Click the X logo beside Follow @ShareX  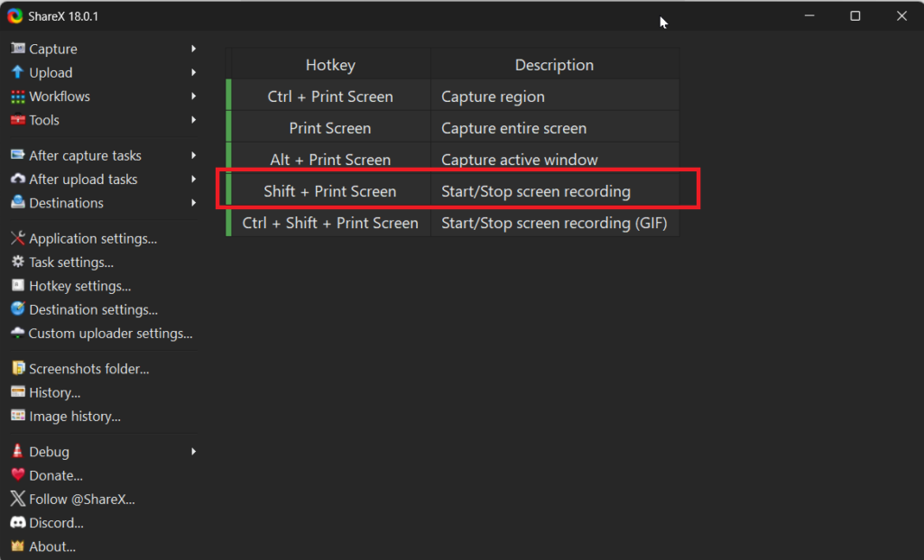tap(17, 499)
